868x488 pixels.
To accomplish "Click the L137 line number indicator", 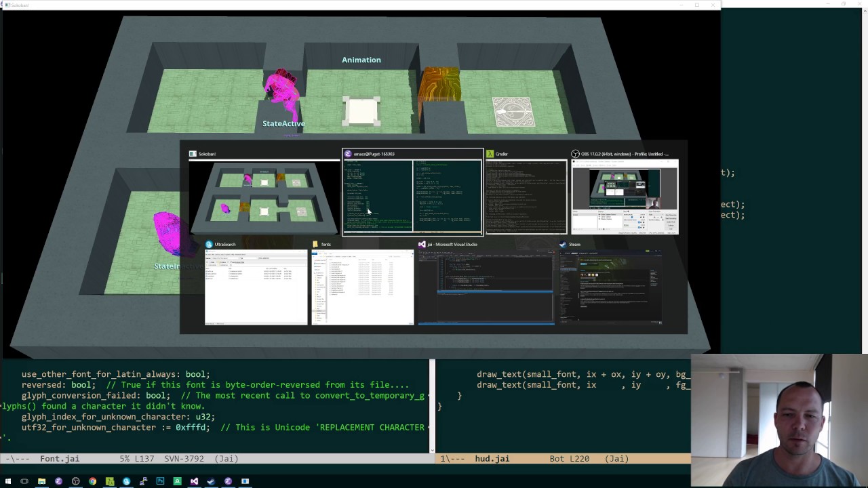I will 144,459.
